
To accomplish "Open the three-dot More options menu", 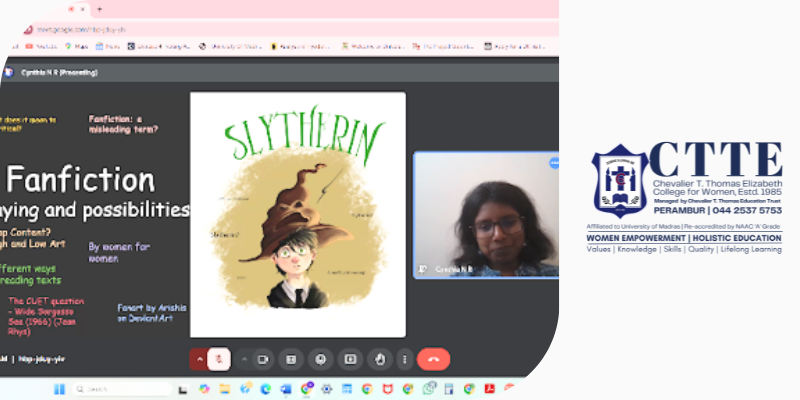I will click(405, 360).
